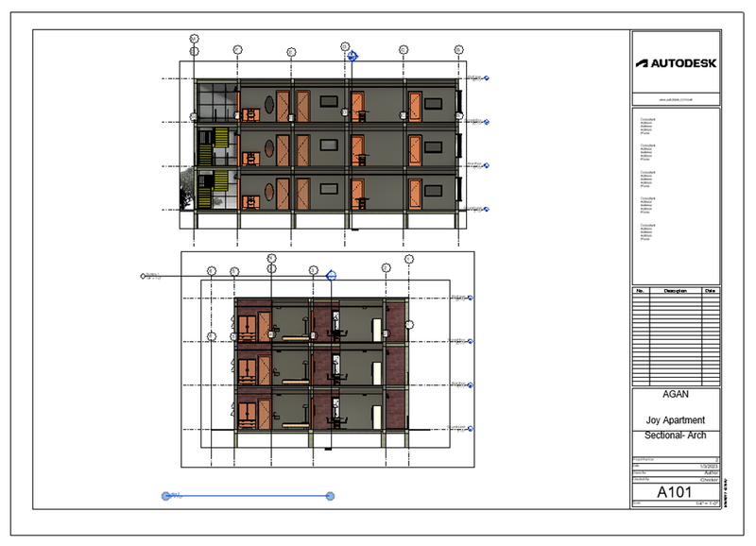
Task: Click the No. header of the revision table
Action: coord(641,291)
